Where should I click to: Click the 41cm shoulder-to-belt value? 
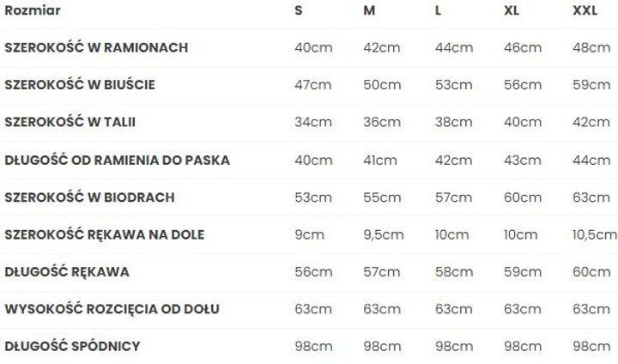(x=380, y=161)
